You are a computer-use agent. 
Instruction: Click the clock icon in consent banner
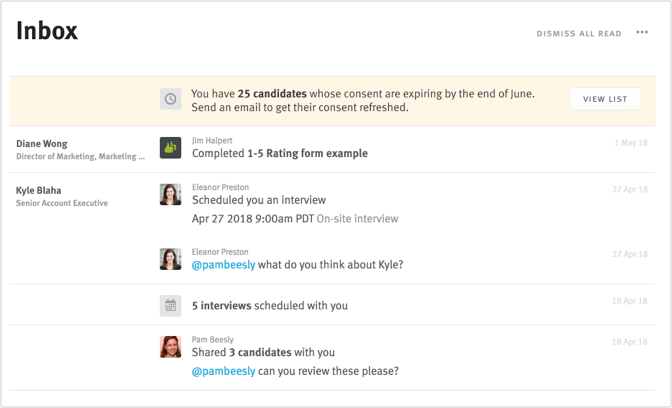tap(171, 99)
